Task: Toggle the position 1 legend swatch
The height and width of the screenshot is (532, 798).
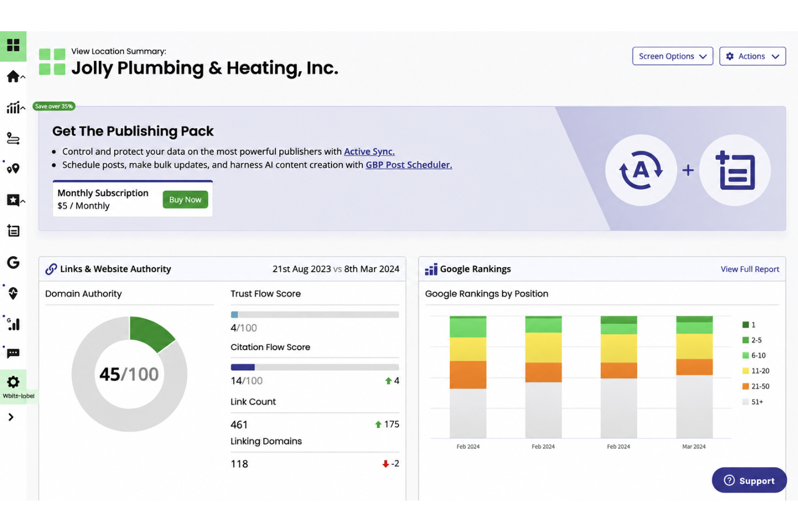Action: point(746,325)
